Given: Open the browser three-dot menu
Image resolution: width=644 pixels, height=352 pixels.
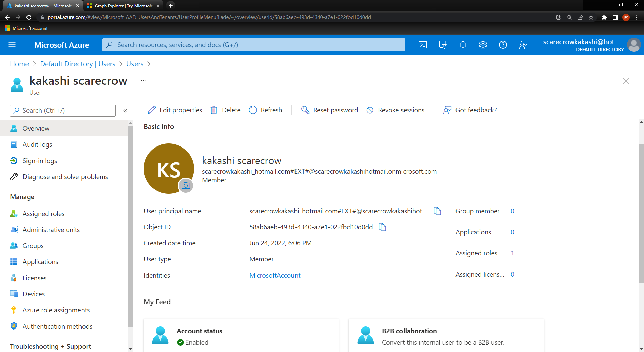Looking at the screenshot, I should [637, 17].
